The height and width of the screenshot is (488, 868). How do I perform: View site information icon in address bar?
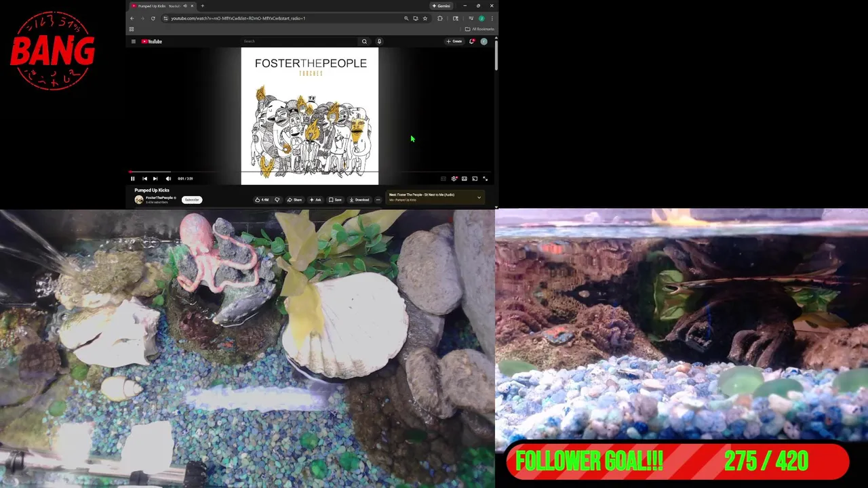click(165, 18)
